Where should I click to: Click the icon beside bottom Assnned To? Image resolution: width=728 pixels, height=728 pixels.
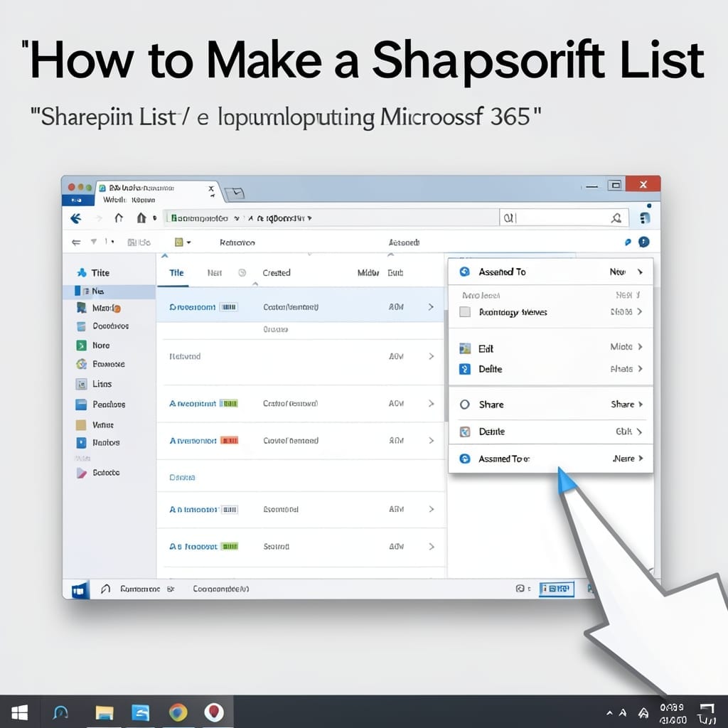465,459
